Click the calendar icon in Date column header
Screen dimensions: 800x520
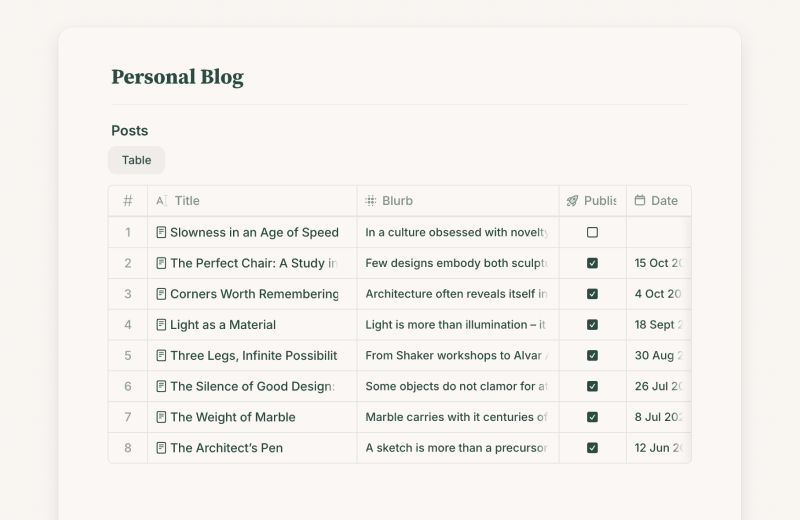pos(640,201)
